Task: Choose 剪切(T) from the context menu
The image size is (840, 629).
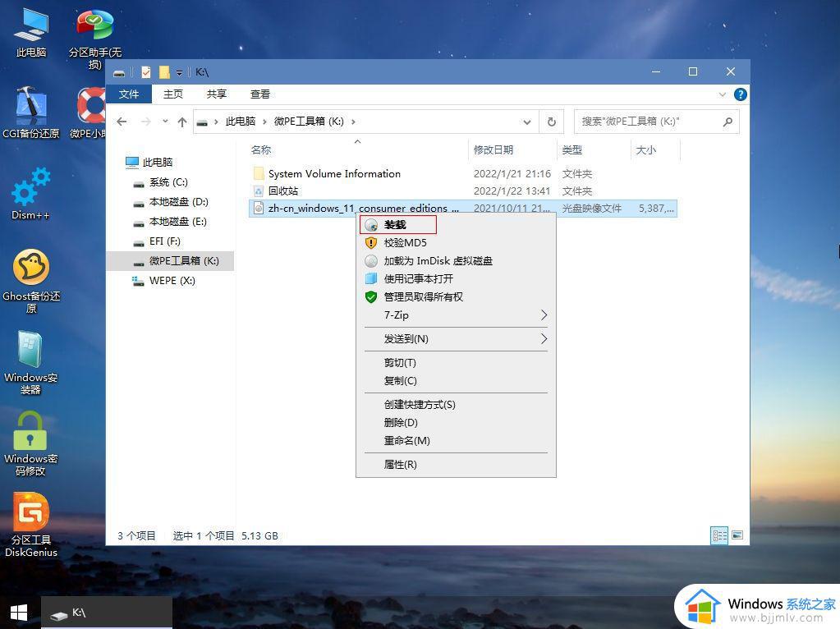Action: (456, 363)
